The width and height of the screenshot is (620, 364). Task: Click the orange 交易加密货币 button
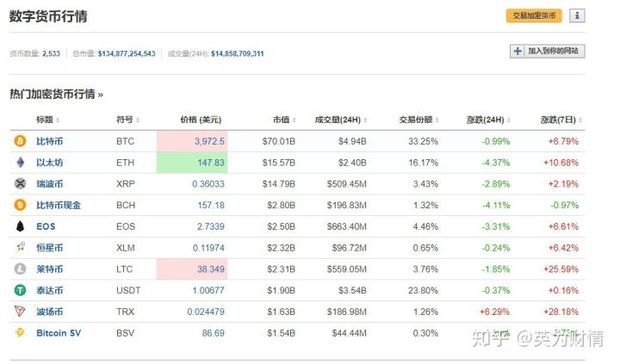534,16
